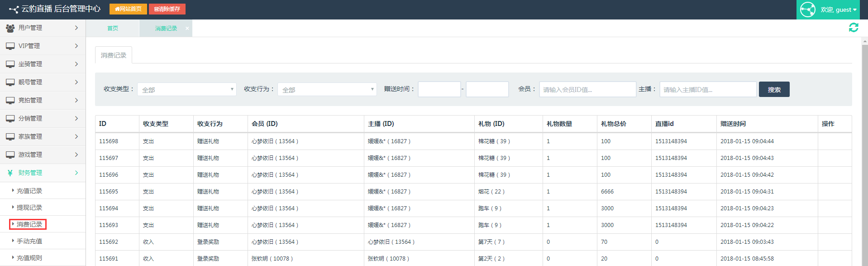Screen dimensions: 868x266
Task: Close the 消费记录 tab with its x
Action: pos(187,28)
